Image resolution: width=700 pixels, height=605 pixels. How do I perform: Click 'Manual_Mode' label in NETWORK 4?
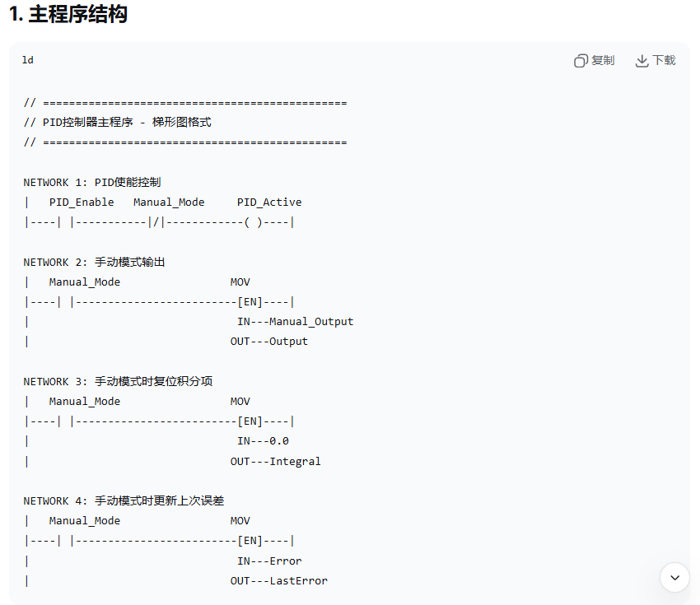pyautogui.click(x=84, y=521)
